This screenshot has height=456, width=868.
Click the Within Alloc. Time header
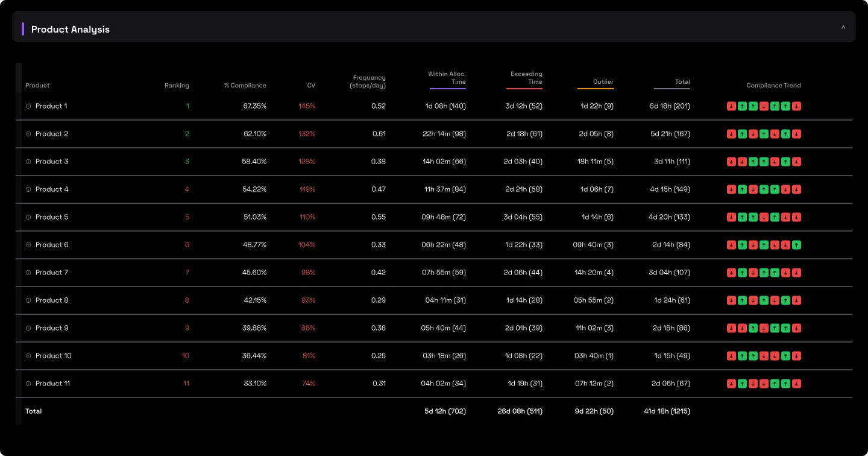447,78
